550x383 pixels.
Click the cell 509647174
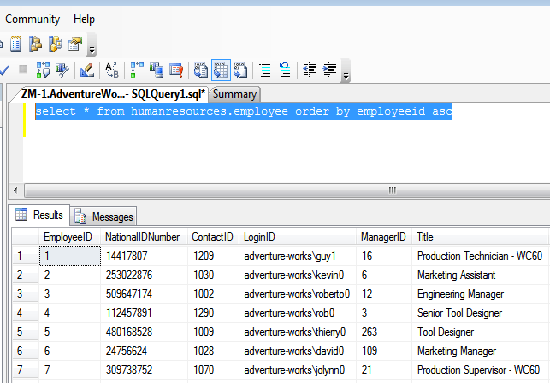144,294
